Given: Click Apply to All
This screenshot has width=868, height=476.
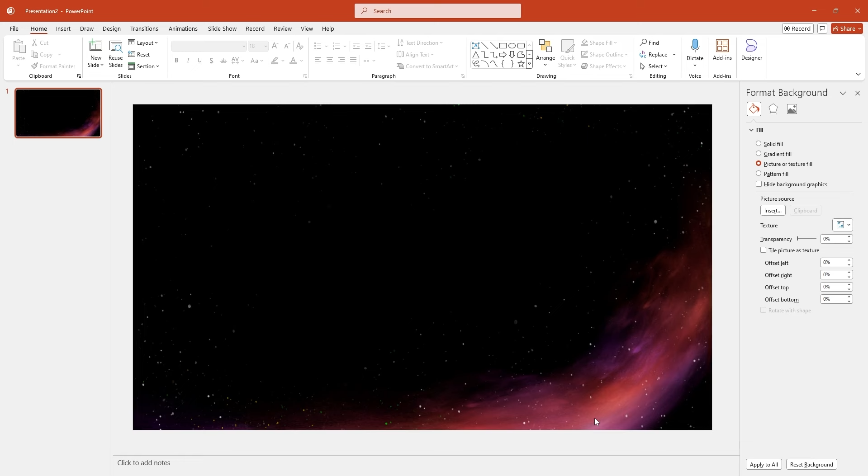Looking at the screenshot, I should [764, 464].
